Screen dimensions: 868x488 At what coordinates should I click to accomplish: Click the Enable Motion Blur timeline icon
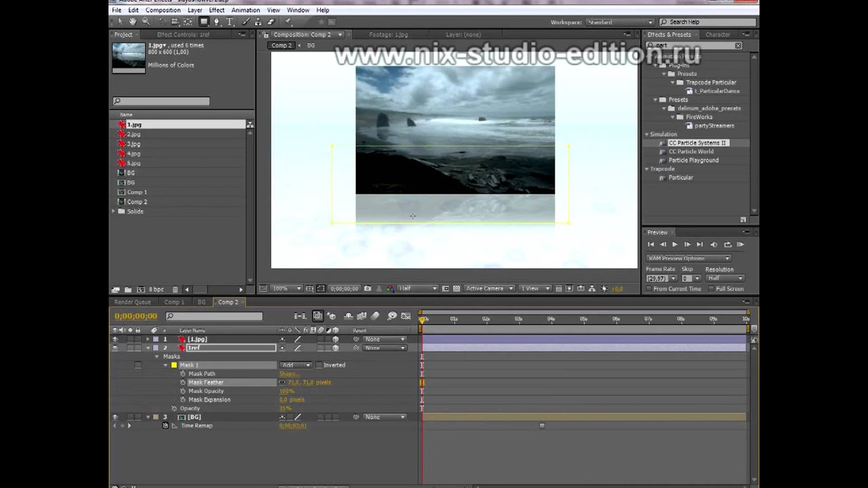(x=375, y=316)
